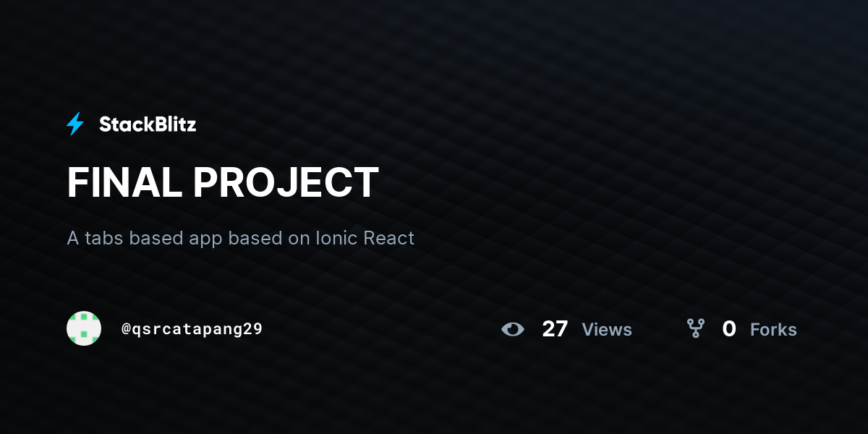The image size is (868, 434).
Task: Open the @qsrcatapang29 username
Action: [192, 329]
